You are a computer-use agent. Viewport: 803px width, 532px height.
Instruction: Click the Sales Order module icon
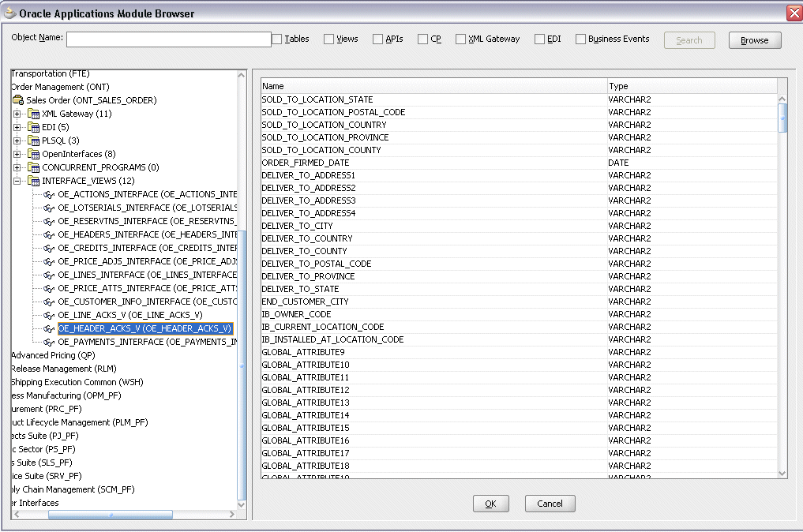(18, 100)
